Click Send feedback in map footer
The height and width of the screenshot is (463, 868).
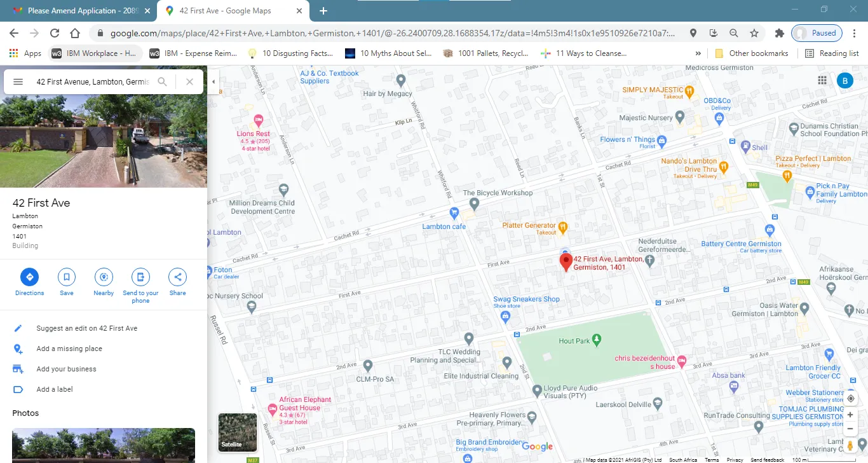coord(767,460)
